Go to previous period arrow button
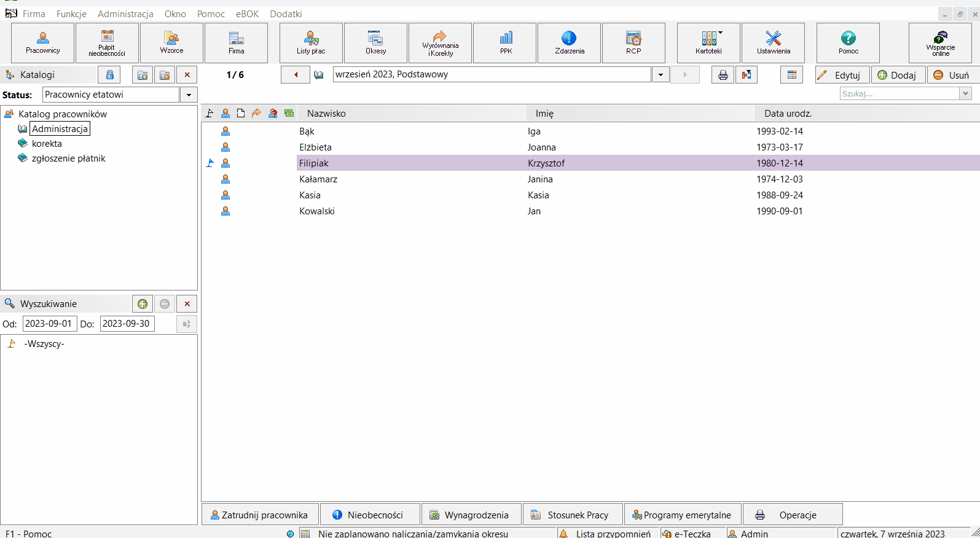The image size is (980, 538). tap(296, 75)
